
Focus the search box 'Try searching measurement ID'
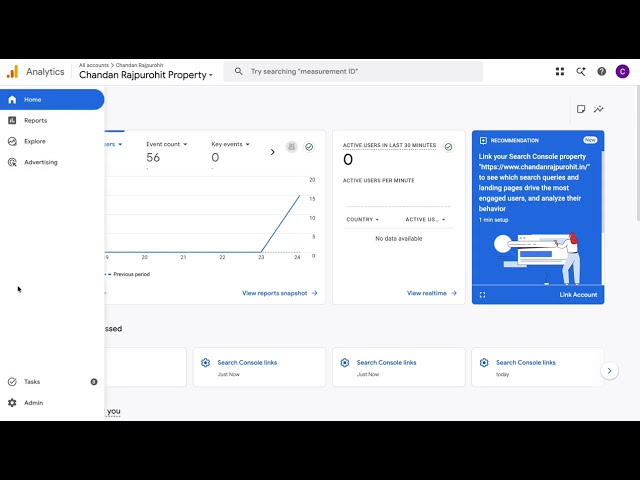pos(353,71)
